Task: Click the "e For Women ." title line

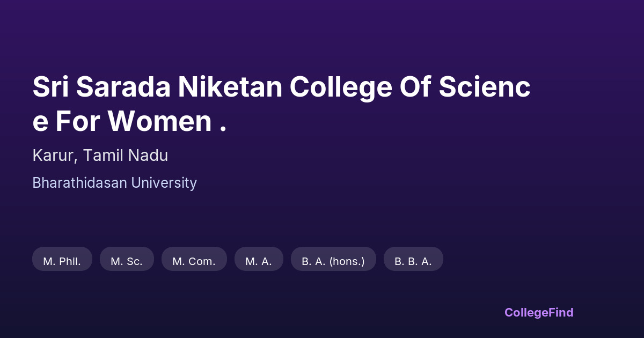Action: tap(129, 121)
